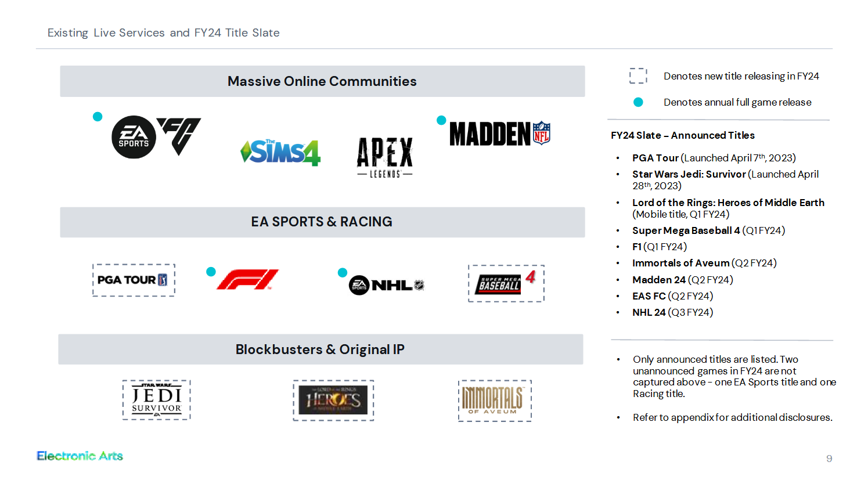Select the FY24 Slate – Announced Titles heading

(683, 135)
